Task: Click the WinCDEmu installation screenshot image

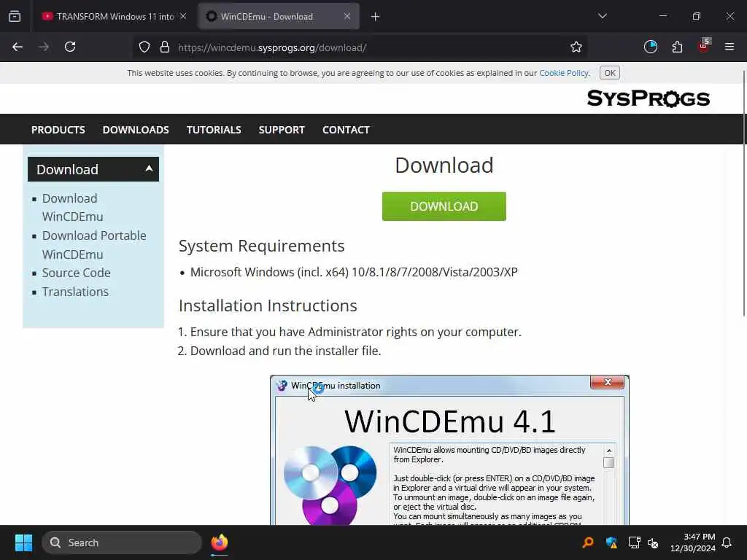Action: point(449,450)
